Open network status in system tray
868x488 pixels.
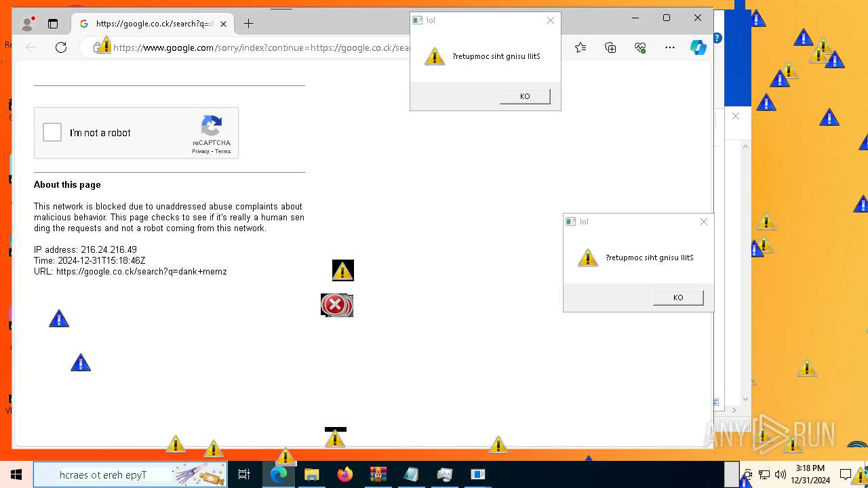pos(764,474)
